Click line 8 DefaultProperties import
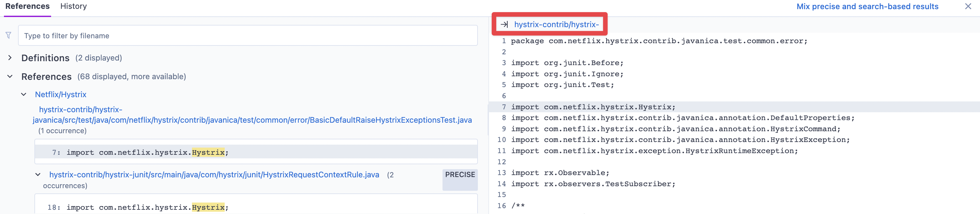The width and height of the screenshot is (980, 214). click(x=683, y=118)
